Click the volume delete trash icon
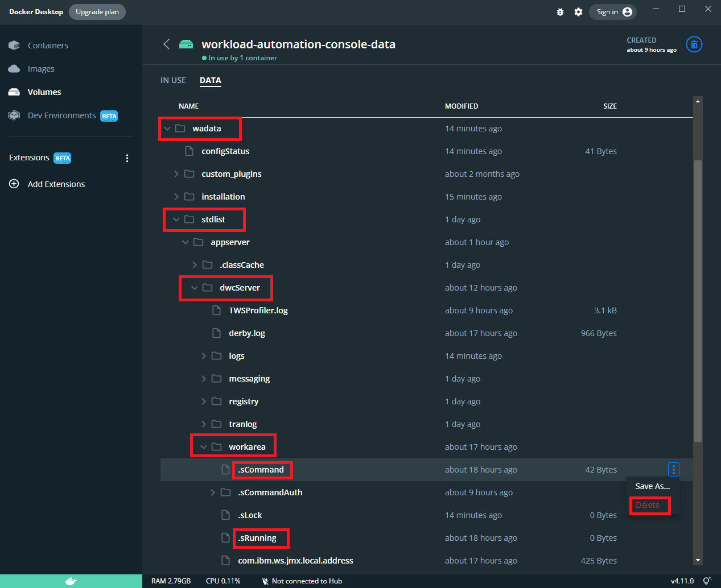The image size is (721, 588). click(x=694, y=44)
